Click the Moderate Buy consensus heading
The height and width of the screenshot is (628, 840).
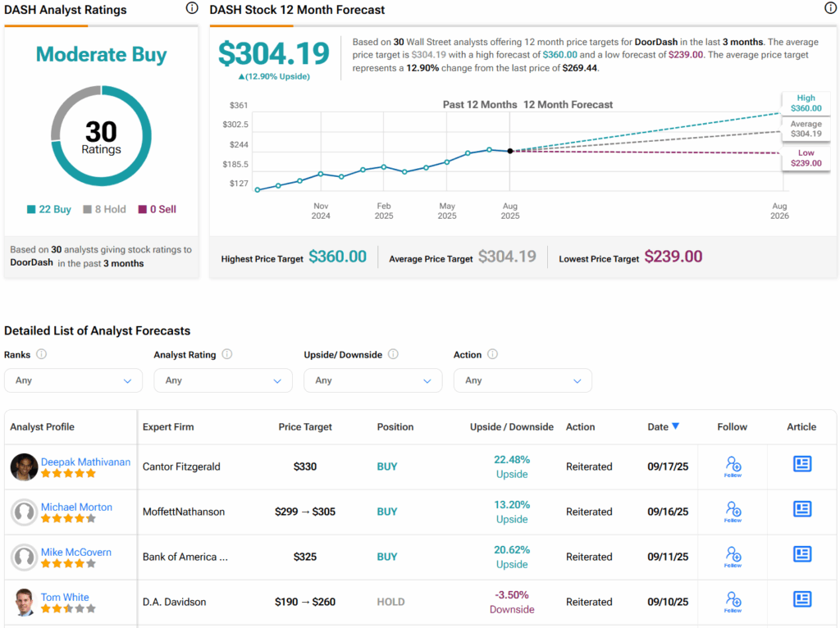[x=101, y=54]
